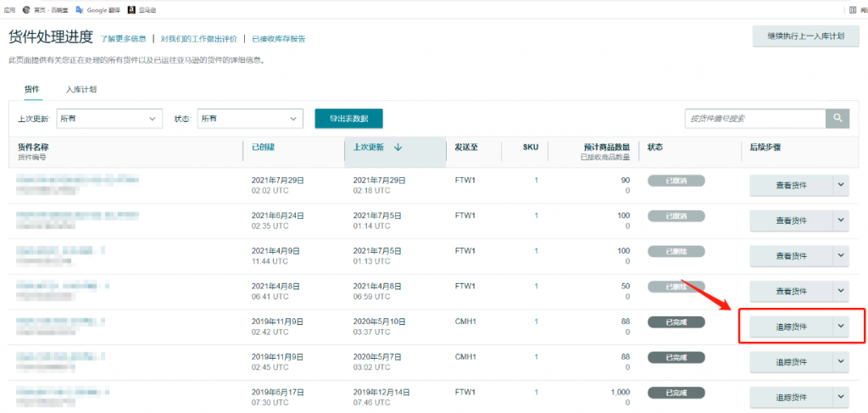Viewport: 868px width, 413px height.
Task: Open SKU link 1 in 2021年4月8日 row
Action: (x=536, y=287)
